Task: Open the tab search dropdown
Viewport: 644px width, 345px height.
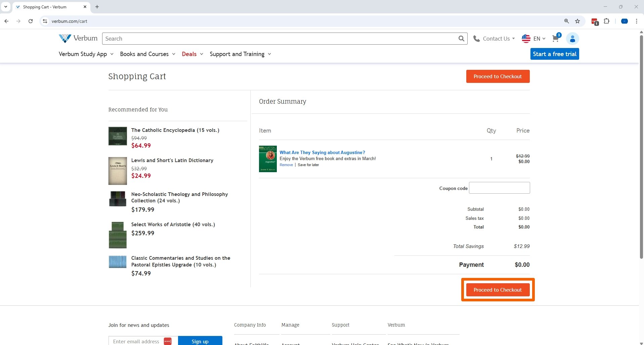Action: point(6,7)
